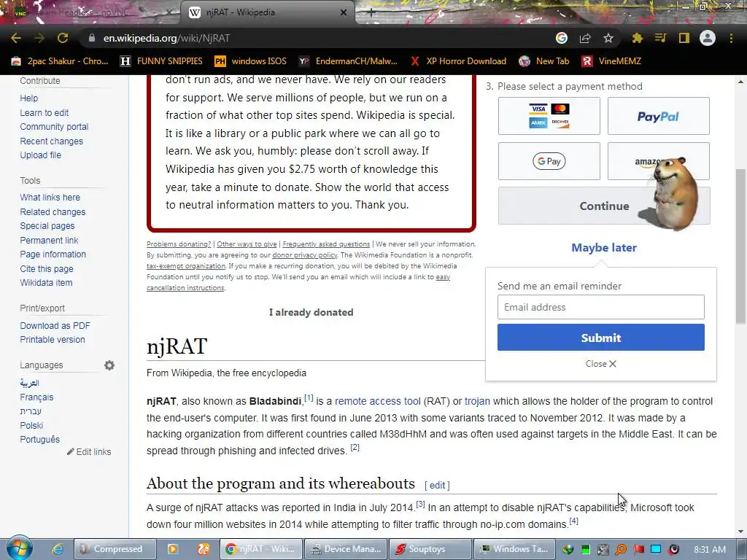Switch to Windows Task Manager taskbar button
The image size is (747, 560).
click(x=514, y=549)
